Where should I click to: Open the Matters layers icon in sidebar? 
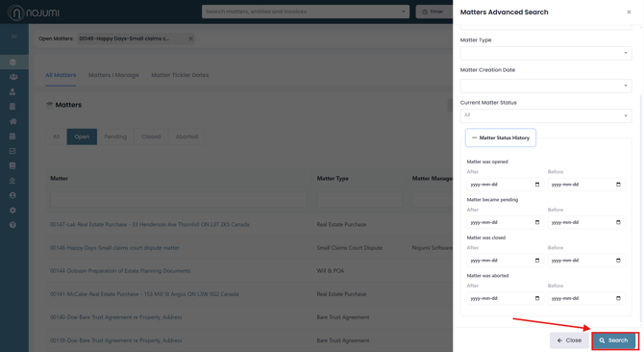(x=12, y=62)
